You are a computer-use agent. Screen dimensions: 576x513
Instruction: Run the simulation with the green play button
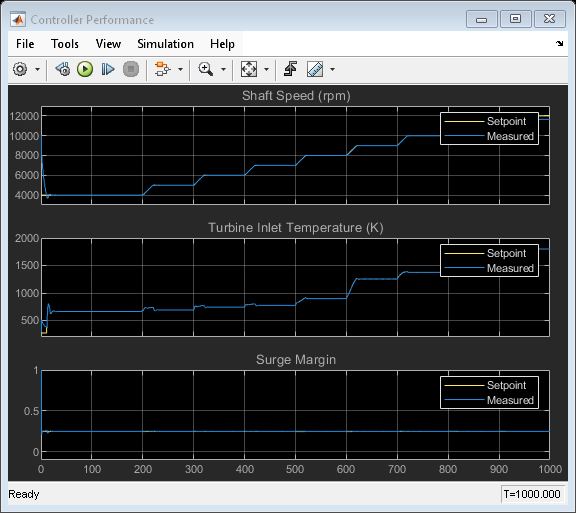point(85,69)
